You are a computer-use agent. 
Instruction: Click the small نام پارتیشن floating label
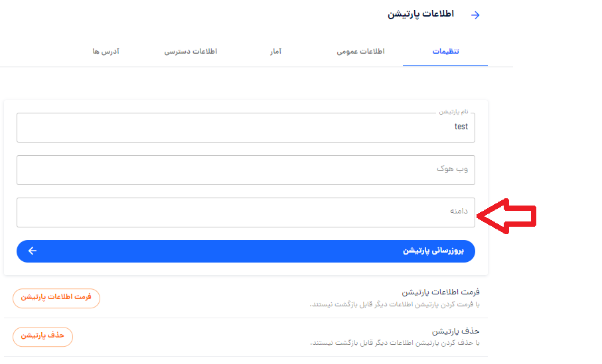point(454,111)
